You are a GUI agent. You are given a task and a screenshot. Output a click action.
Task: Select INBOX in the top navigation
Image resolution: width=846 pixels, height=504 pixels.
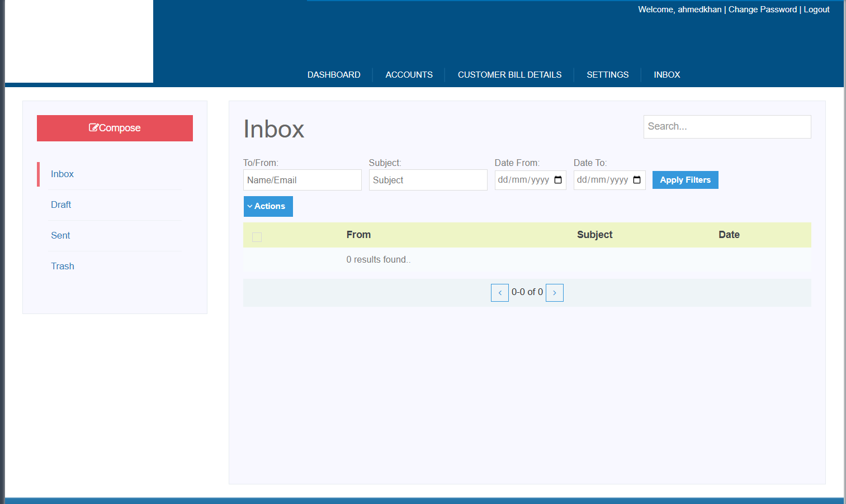point(667,75)
